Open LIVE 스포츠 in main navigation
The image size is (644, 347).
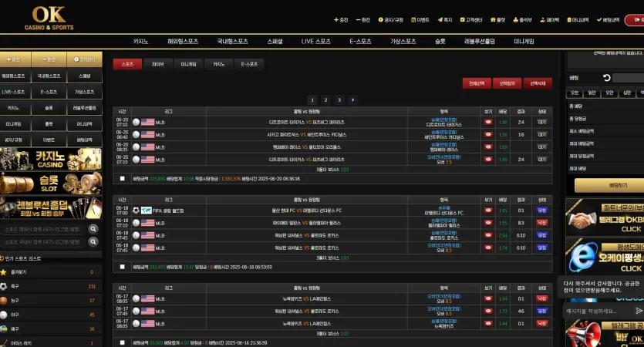[x=316, y=42]
